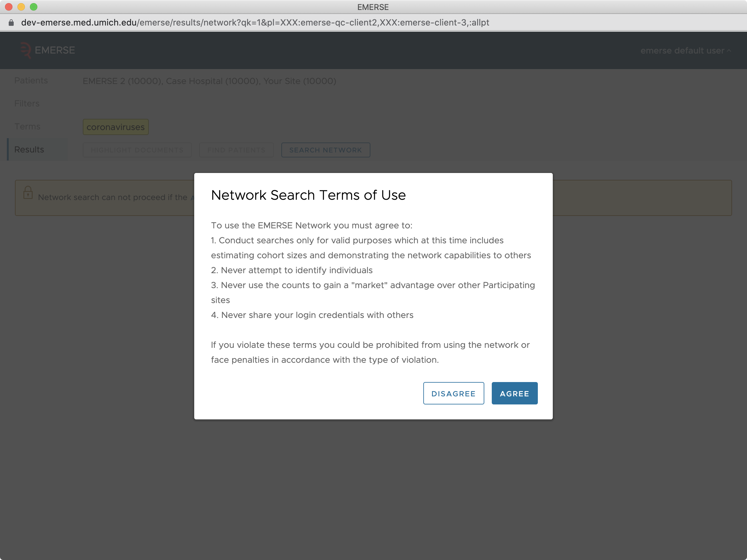The height and width of the screenshot is (560, 747).
Task: Click the coronaviruses term tag
Action: 115,127
